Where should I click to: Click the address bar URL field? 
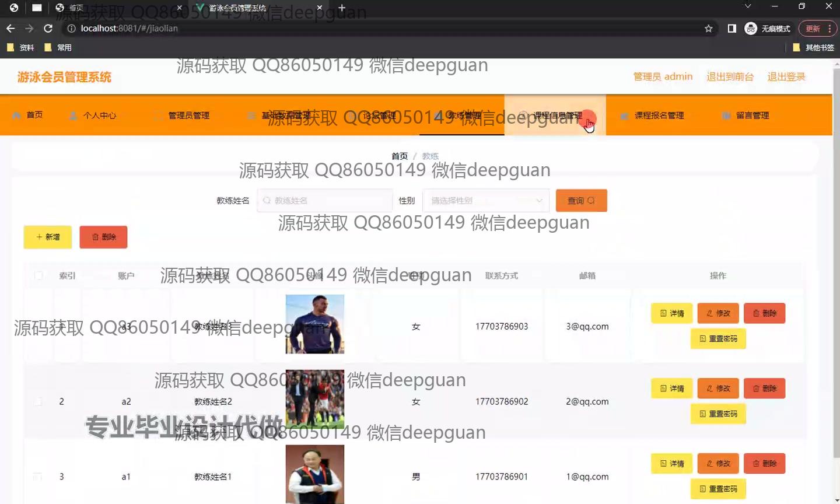(385, 29)
